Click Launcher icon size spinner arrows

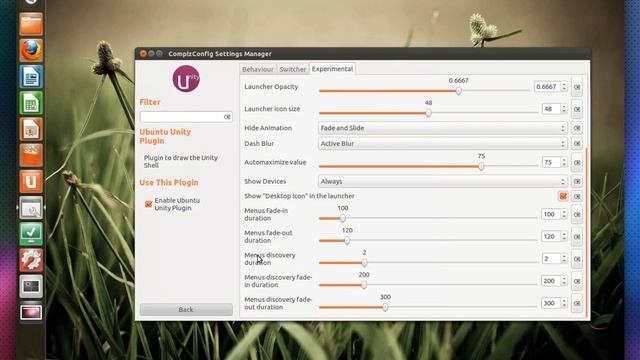coord(564,109)
